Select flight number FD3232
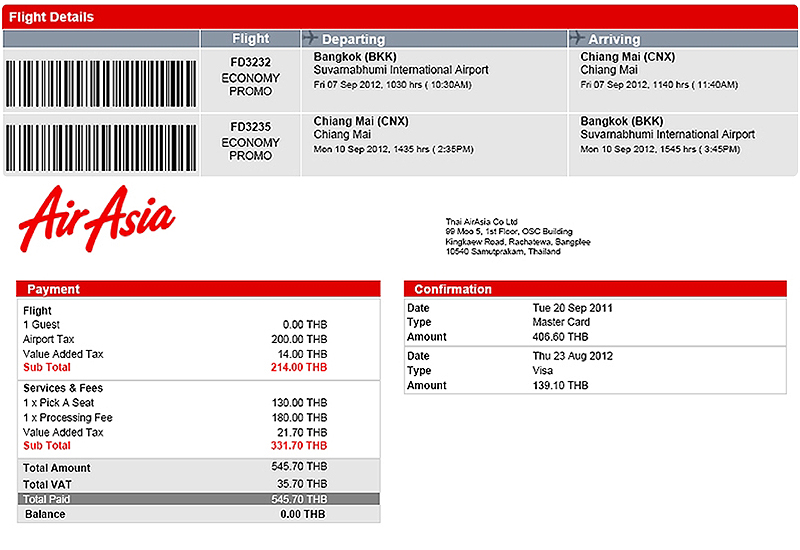 pyautogui.click(x=251, y=62)
